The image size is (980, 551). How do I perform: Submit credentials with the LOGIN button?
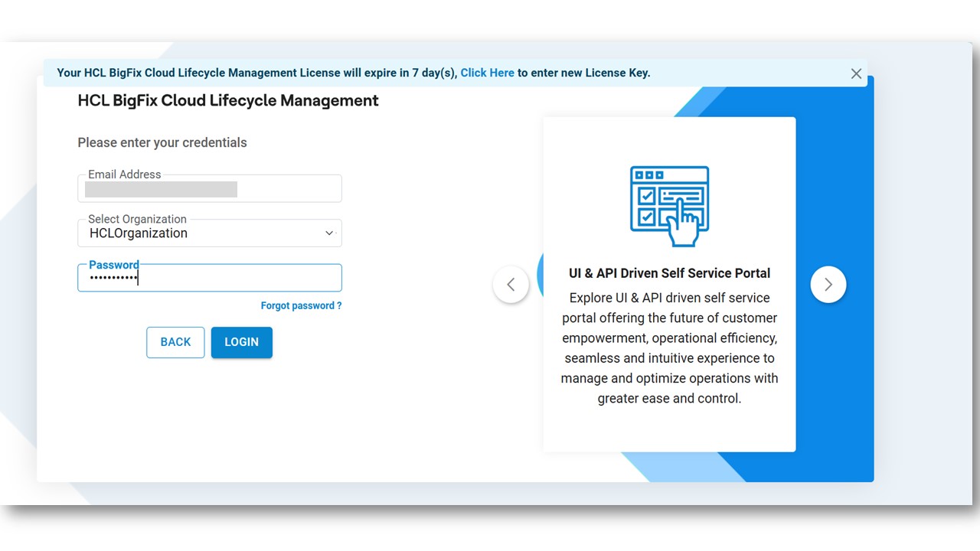pyautogui.click(x=242, y=342)
